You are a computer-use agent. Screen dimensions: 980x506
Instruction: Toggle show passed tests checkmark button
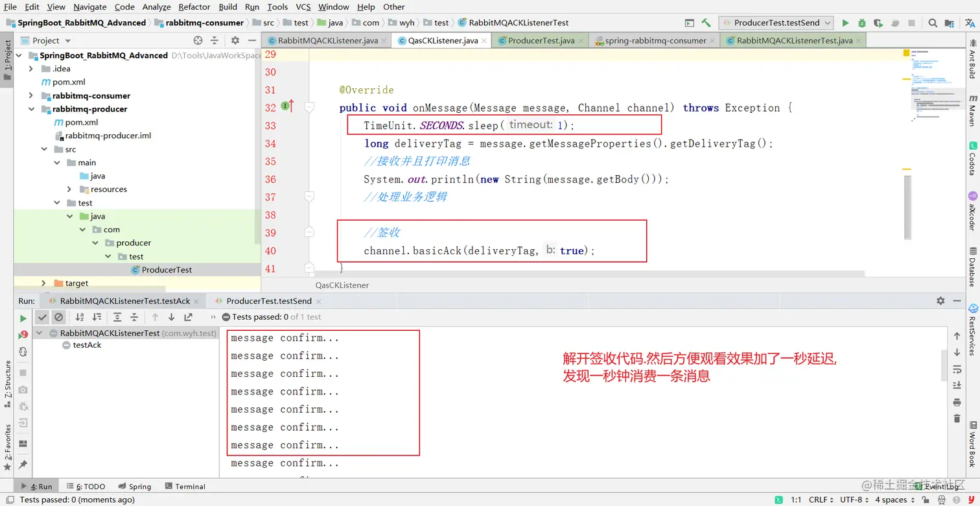(42, 317)
